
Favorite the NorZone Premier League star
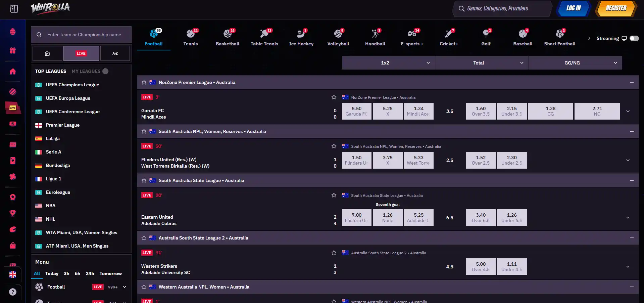pos(144,82)
